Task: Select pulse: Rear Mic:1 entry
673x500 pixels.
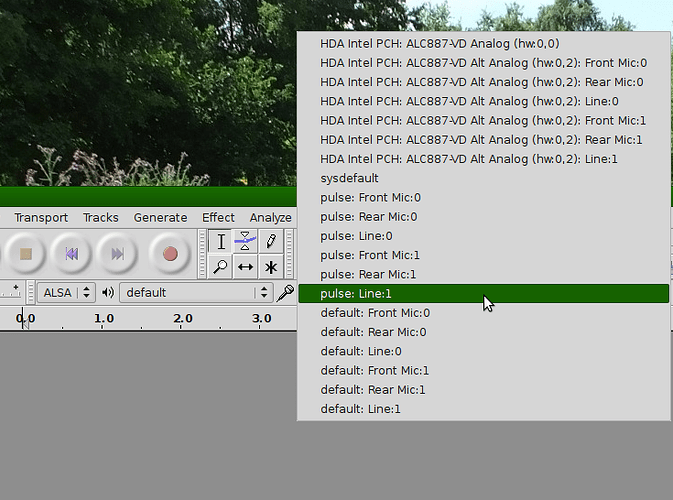Action: coord(483,274)
